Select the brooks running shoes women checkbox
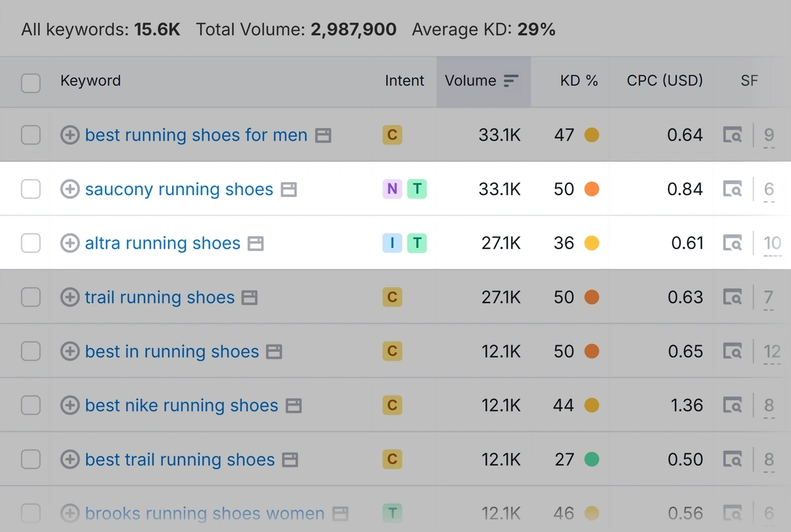 point(31,513)
